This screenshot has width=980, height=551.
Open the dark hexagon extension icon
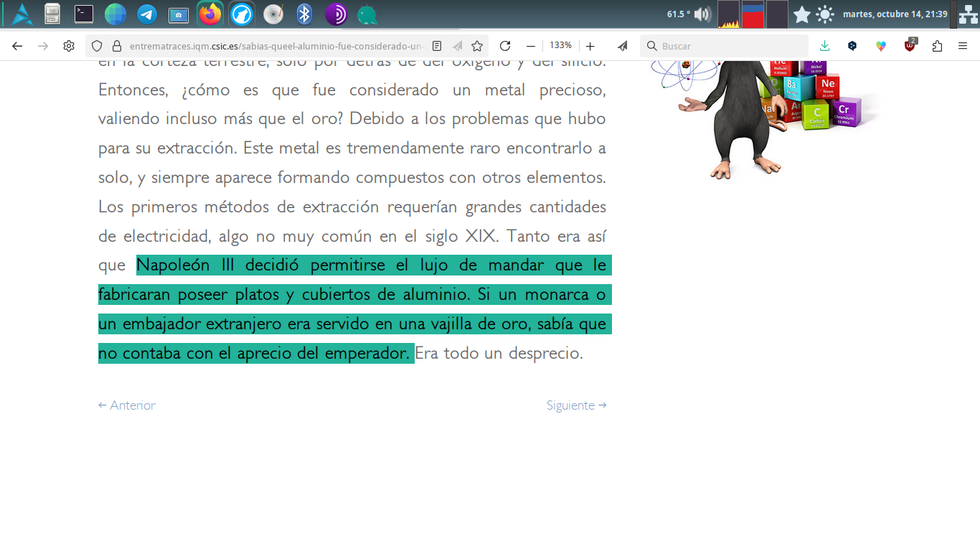(852, 46)
